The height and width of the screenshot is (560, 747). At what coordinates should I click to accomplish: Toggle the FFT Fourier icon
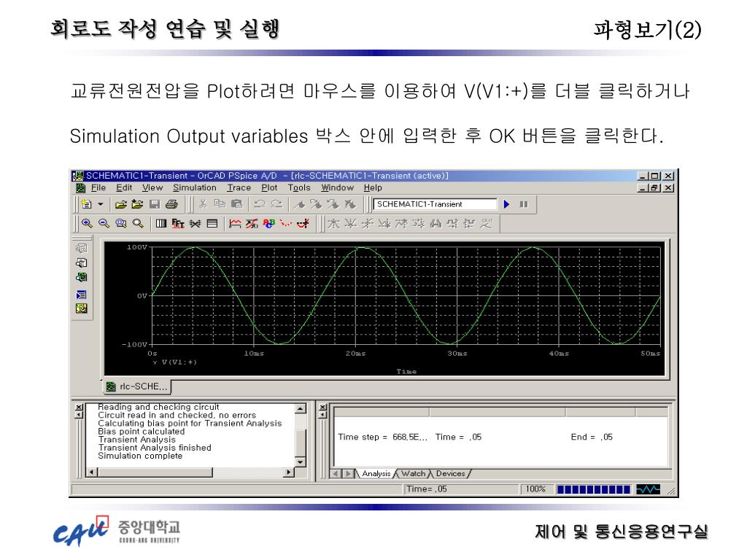[178, 223]
